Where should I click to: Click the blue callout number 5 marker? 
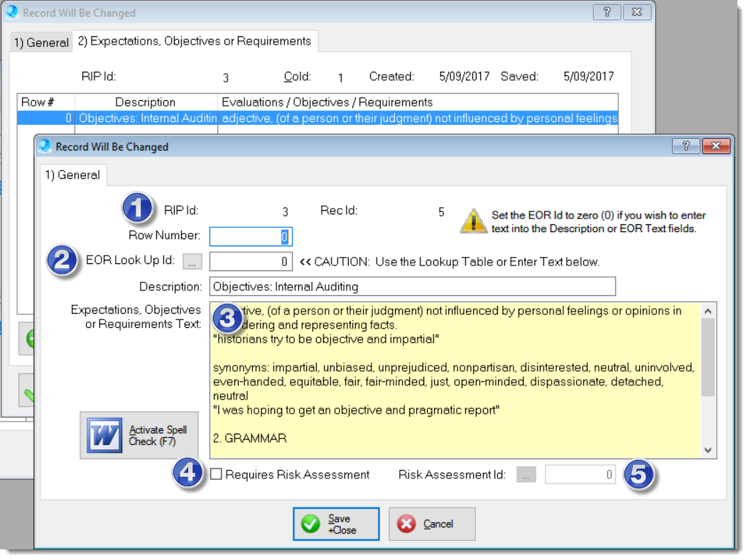pyautogui.click(x=639, y=475)
